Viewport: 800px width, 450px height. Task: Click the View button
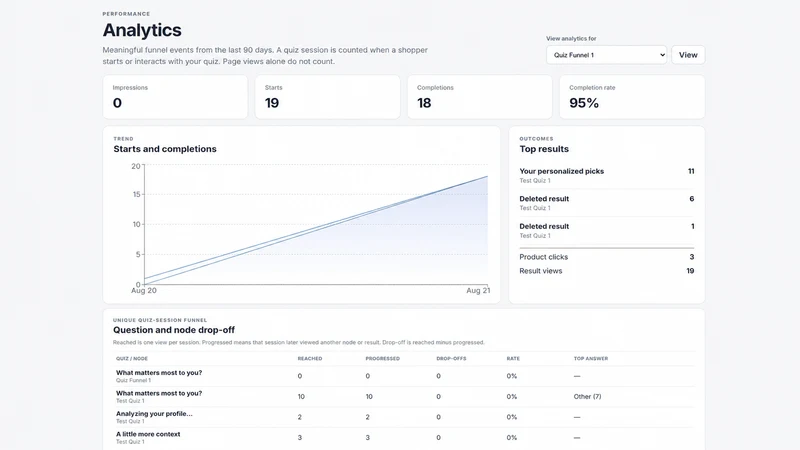[x=688, y=55]
